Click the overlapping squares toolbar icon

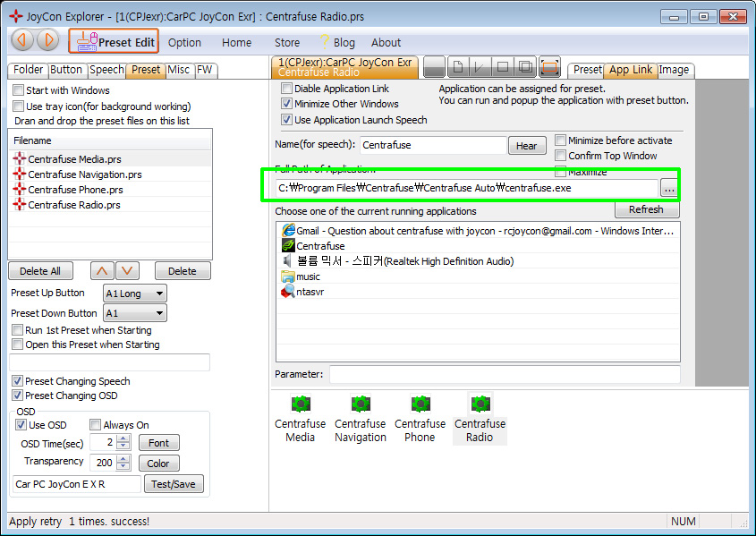click(525, 67)
